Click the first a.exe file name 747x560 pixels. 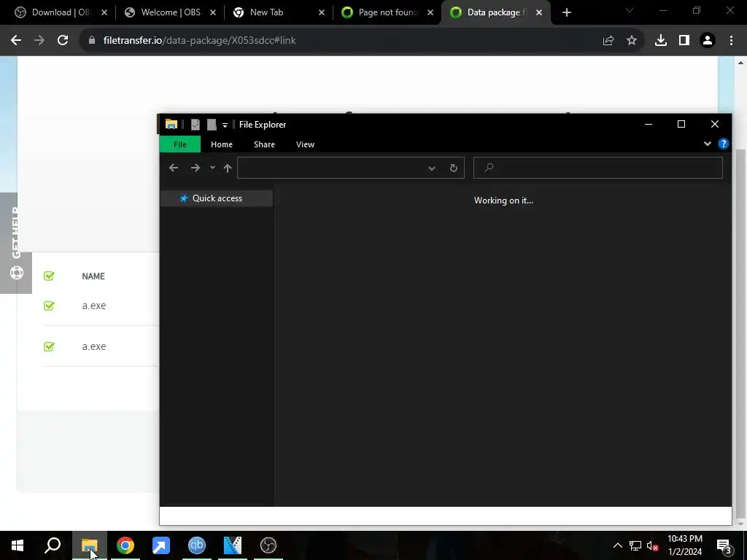point(94,306)
